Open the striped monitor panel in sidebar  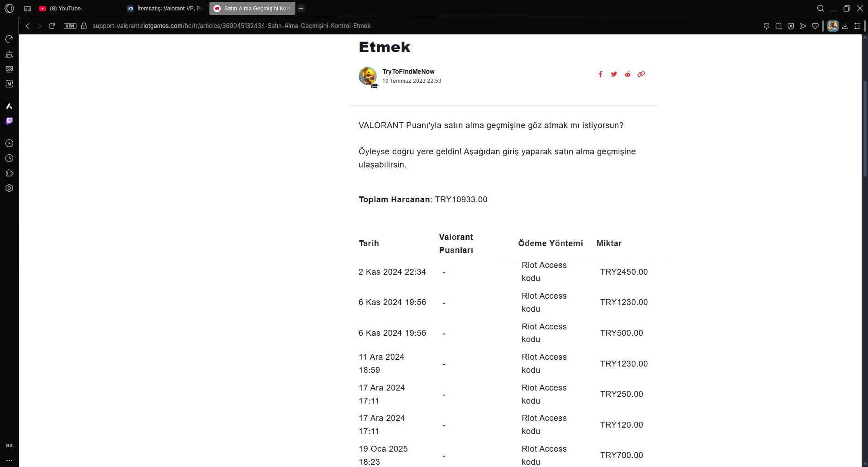click(9, 69)
